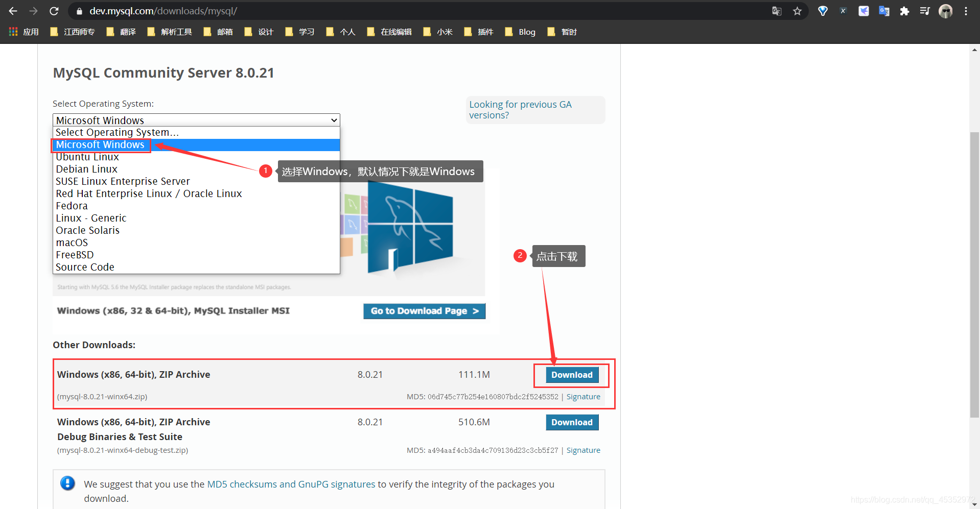
Task: Click the Google Translate extension icon
Action: click(884, 11)
